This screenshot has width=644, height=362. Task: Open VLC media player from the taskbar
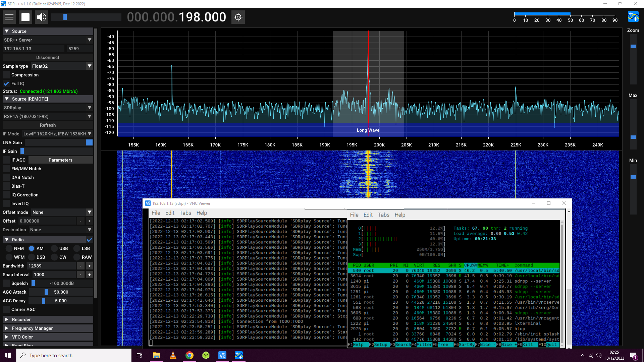point(173,355)
